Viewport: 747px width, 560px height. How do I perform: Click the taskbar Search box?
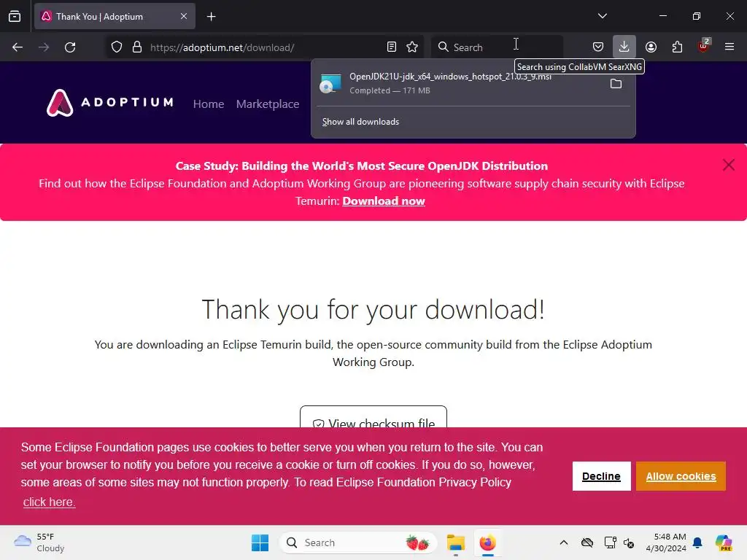pos(357,542)
